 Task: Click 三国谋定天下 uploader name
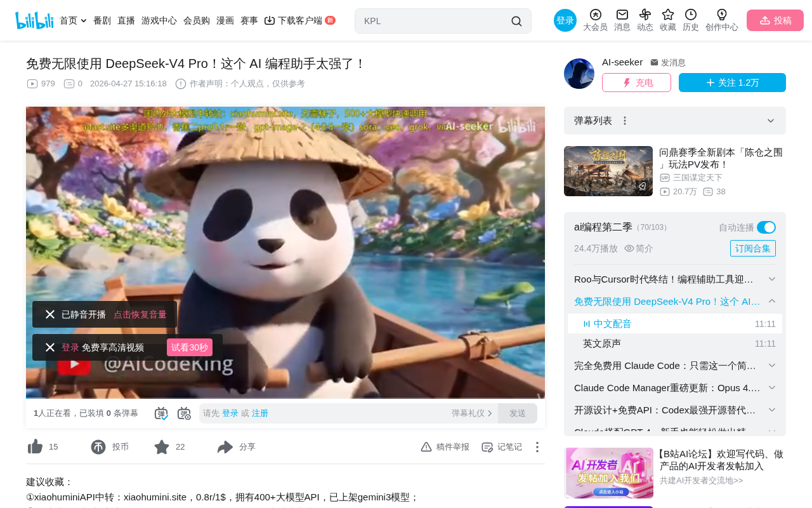pyautogui.click(x=698, y=178)
